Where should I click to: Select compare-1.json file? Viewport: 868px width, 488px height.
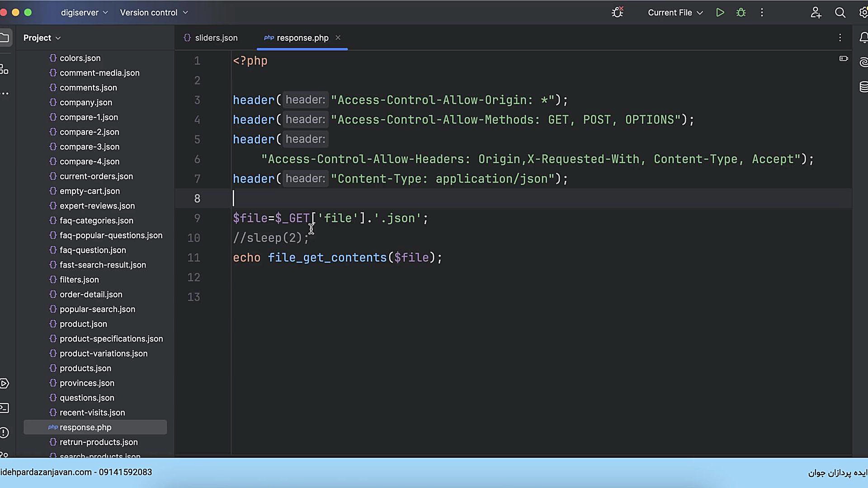point(89,117)
